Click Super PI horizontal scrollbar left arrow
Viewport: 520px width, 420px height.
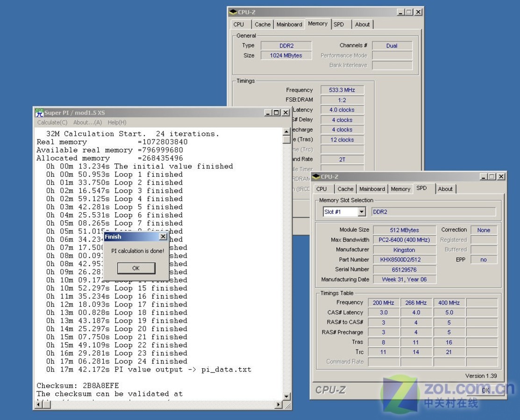coord(39,405)
